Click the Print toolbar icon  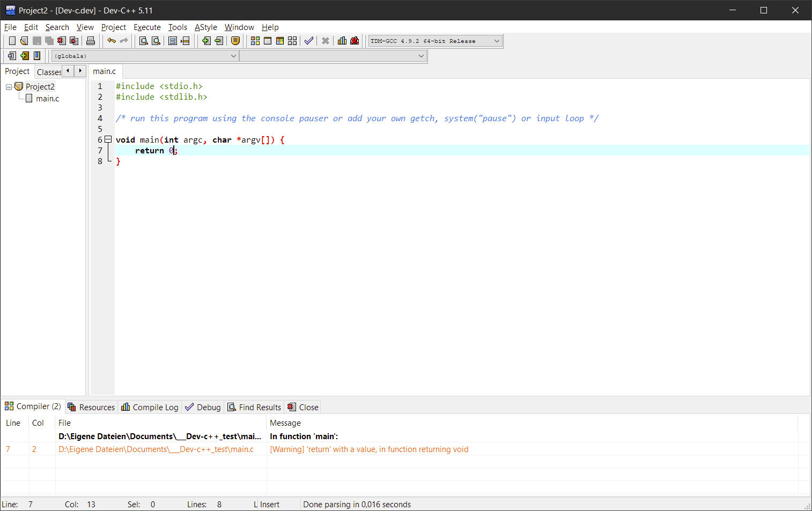pos(91,41)
